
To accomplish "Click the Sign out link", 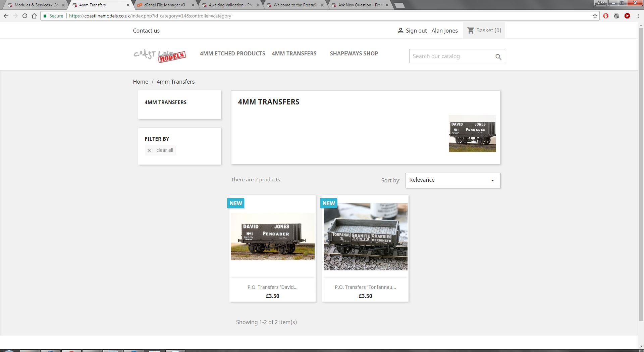I will pyautogui.click(x=416, y=31).
